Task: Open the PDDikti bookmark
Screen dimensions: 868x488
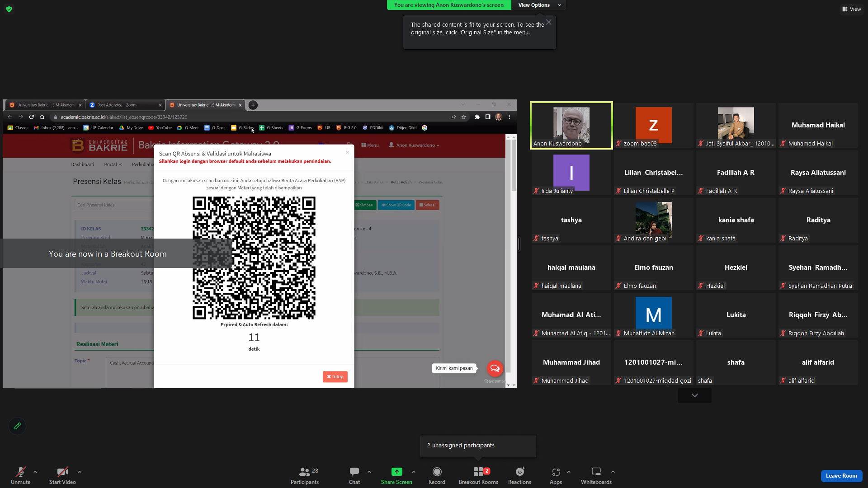Action: [x=373, y=128]
